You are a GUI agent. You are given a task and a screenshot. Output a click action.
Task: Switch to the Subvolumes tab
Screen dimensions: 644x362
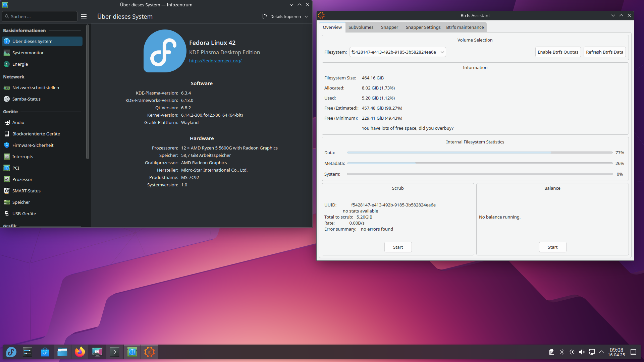361,27
